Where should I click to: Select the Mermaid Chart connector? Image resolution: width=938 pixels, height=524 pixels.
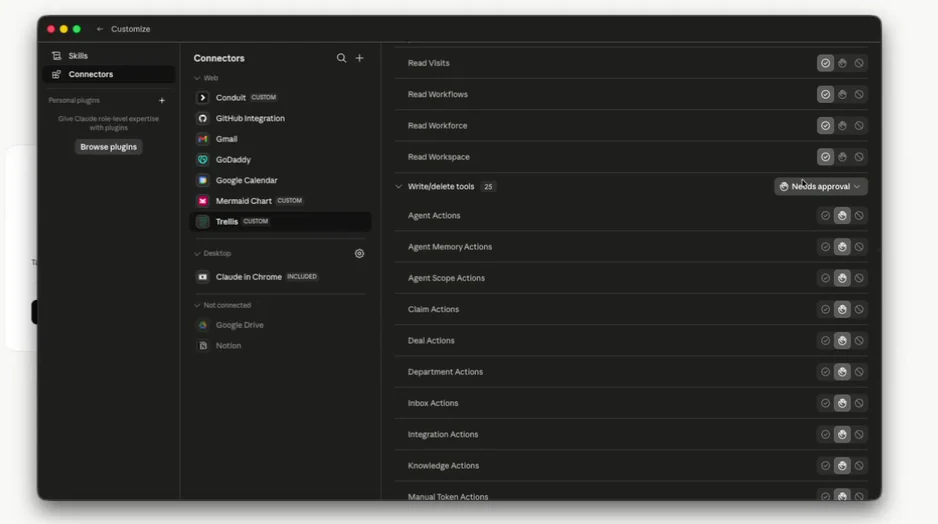tap(280, 201)
